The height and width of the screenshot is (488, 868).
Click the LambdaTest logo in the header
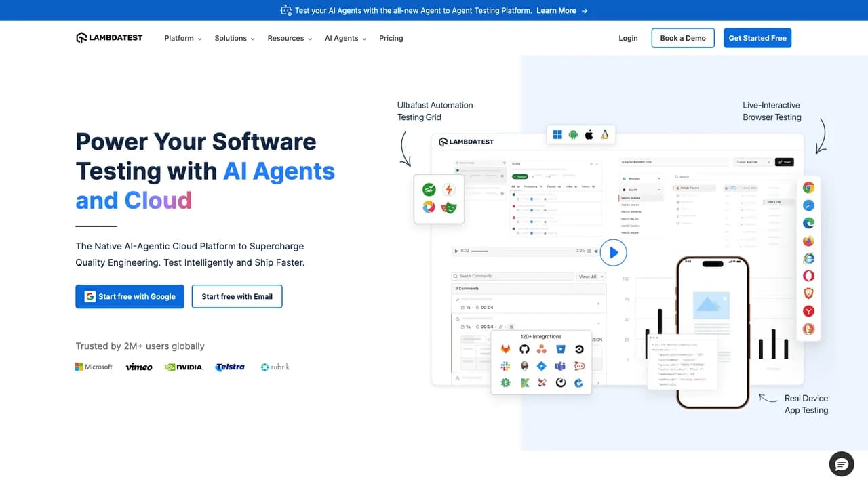[x=109, y=38]
